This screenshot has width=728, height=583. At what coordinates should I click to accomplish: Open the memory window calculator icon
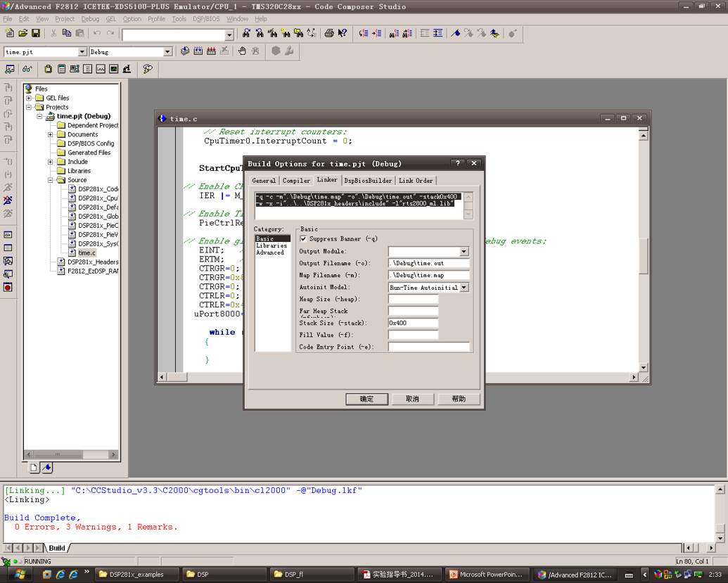[x=61, y=69]
